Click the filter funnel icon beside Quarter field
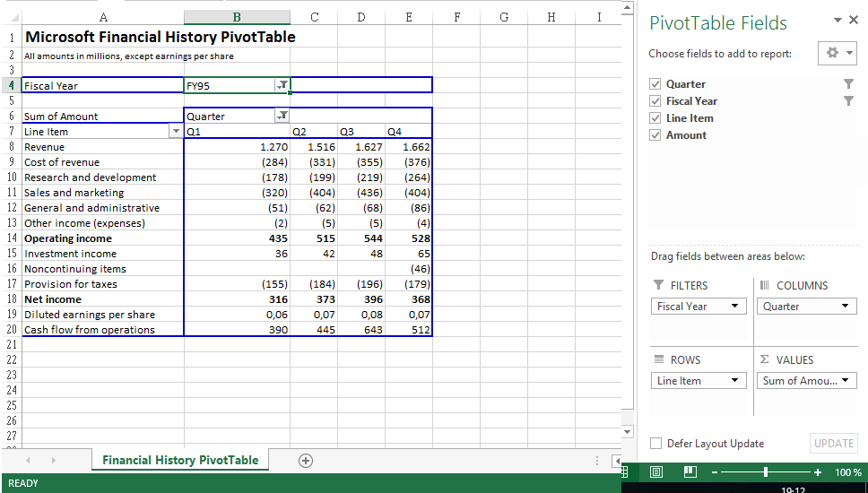Image resolution: width=868 pixels, height=493 pixels. pos(848,84)
